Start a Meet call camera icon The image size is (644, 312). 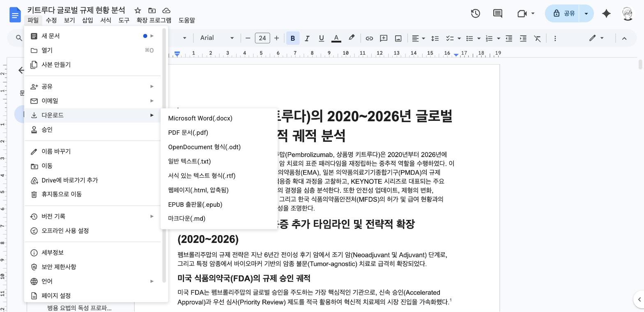click(x=522, y=14)
